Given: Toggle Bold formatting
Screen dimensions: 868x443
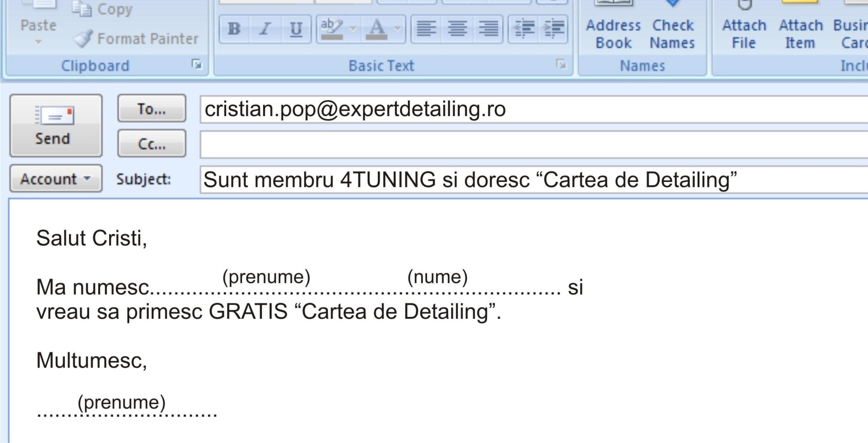Looking at the screenshot, I should pyautogui.click(x=234, y=29).
